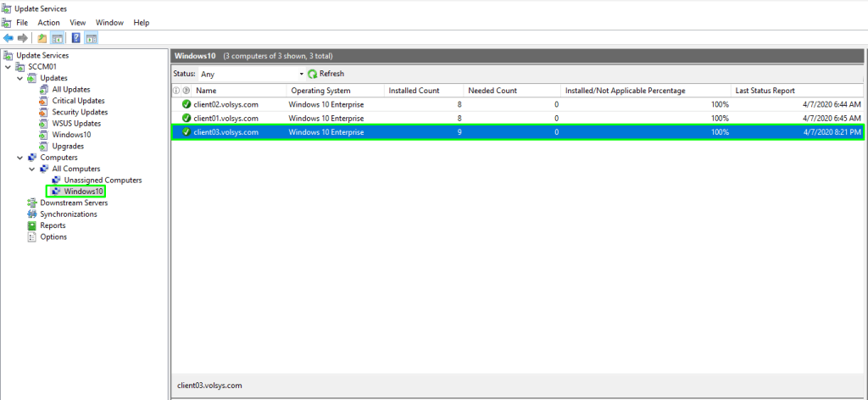Open the Synchronizations node
The height and width of the screenshot is (400, 868).
tap(68, 214)
